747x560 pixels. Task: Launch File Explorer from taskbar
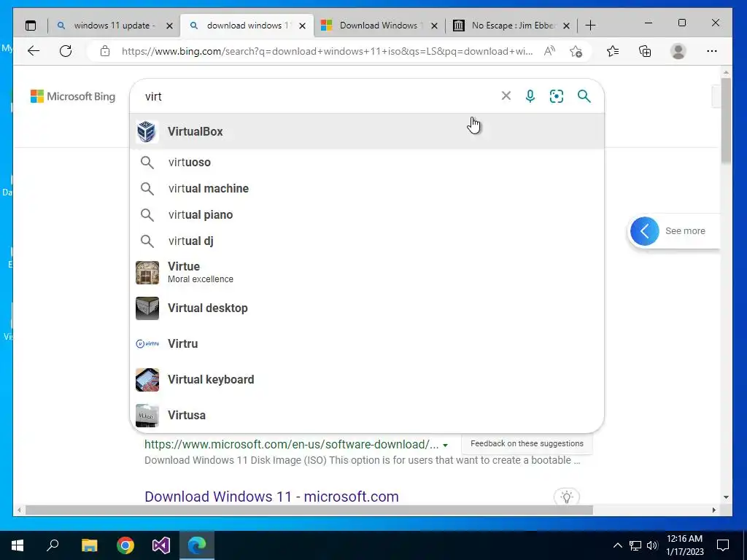click(x=89, y=545)
